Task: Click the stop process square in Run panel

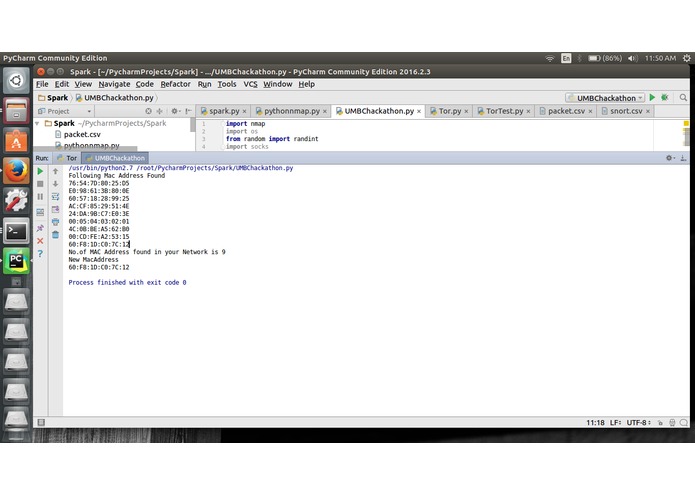Action: [x=40, y=183]
